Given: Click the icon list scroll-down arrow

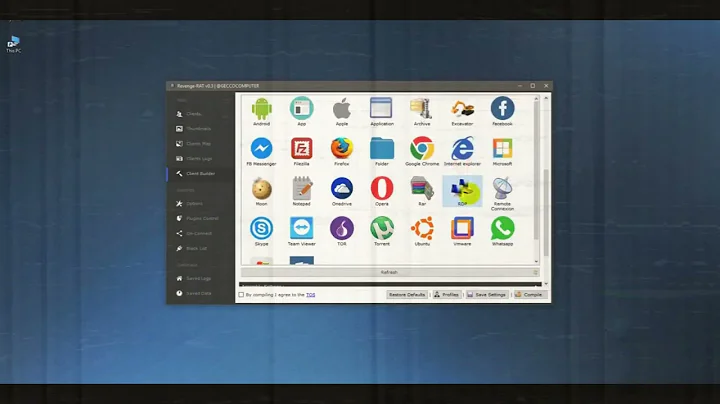Looking at the screenshot, I should pos(536,261).
